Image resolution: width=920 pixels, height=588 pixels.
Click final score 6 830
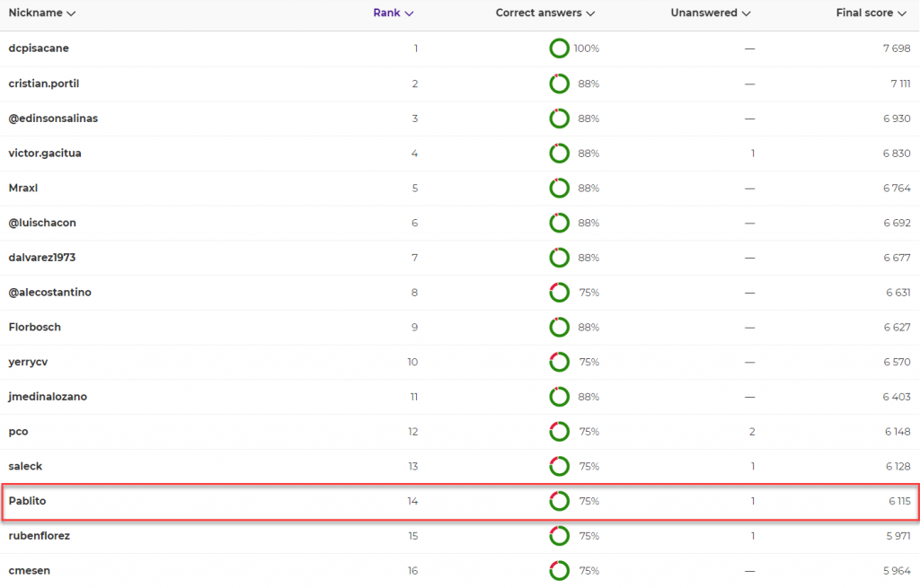coord(897,153)
